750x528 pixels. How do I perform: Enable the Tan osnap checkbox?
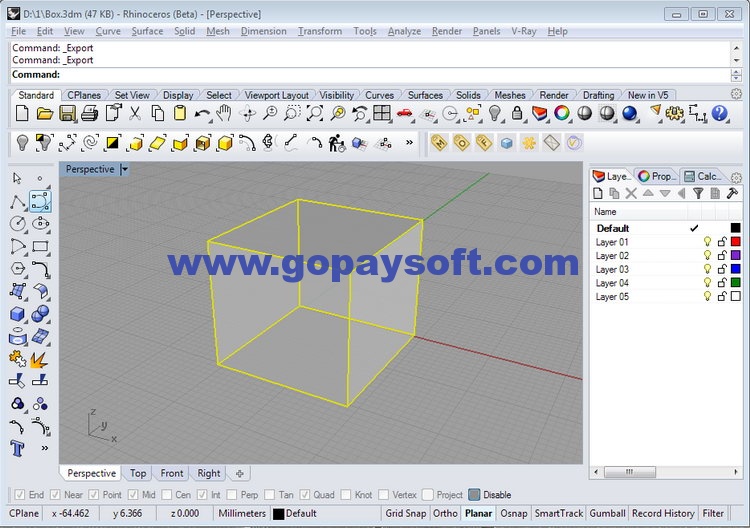[x=270, y=495]
